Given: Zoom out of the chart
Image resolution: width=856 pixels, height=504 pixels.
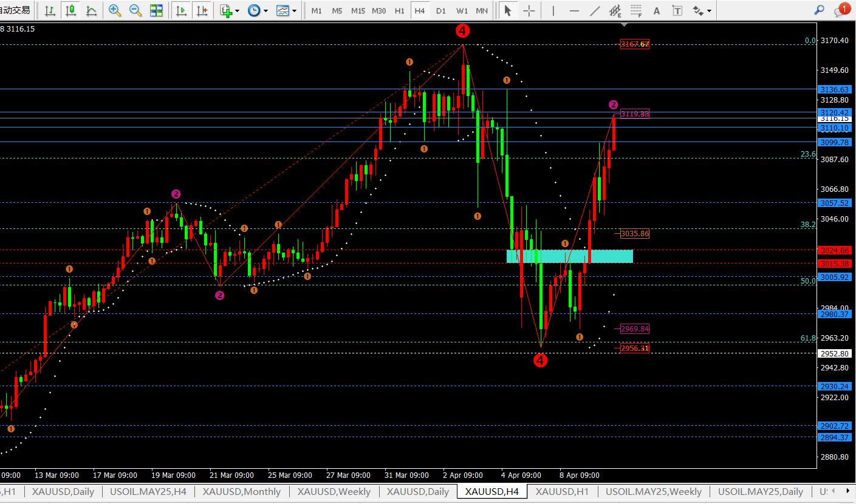Looking at the screenshot, I should 135,10.
